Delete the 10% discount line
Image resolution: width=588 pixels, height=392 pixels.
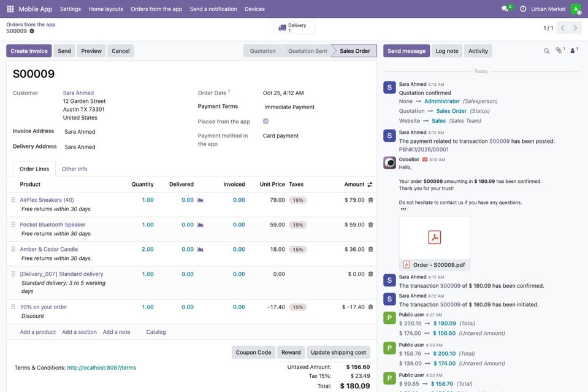[x=370, y=307]
